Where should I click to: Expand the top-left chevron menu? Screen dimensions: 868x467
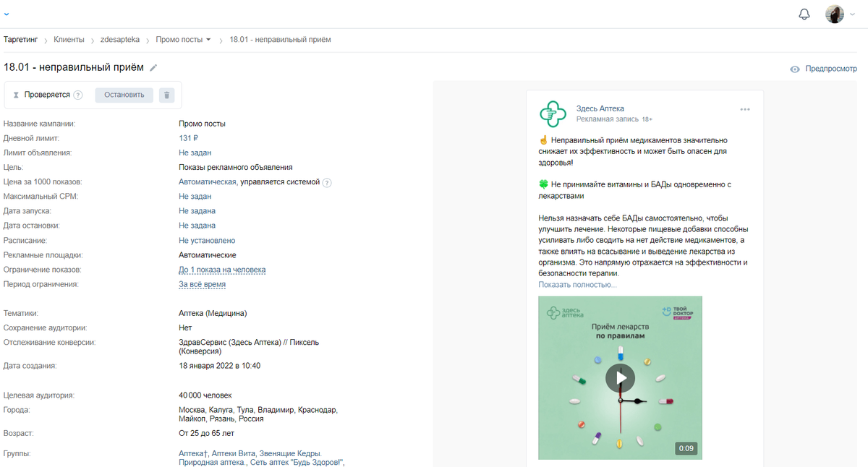pos(7,14)
